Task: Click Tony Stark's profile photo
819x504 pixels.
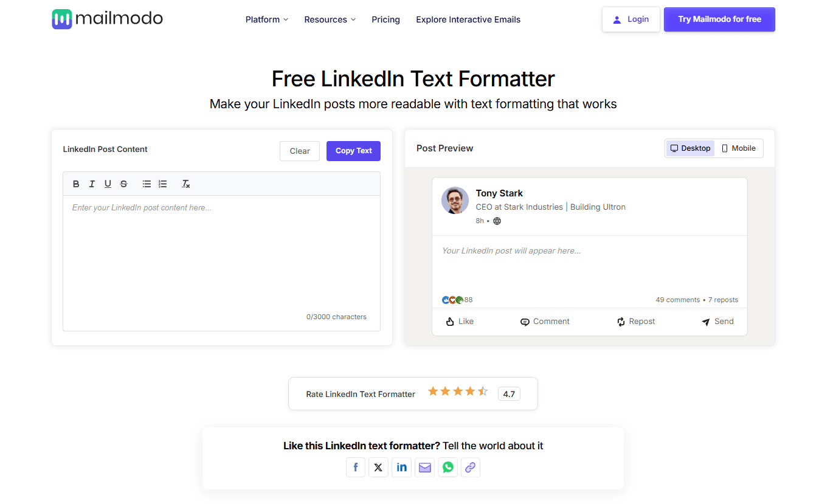Action: coord(455,201)
